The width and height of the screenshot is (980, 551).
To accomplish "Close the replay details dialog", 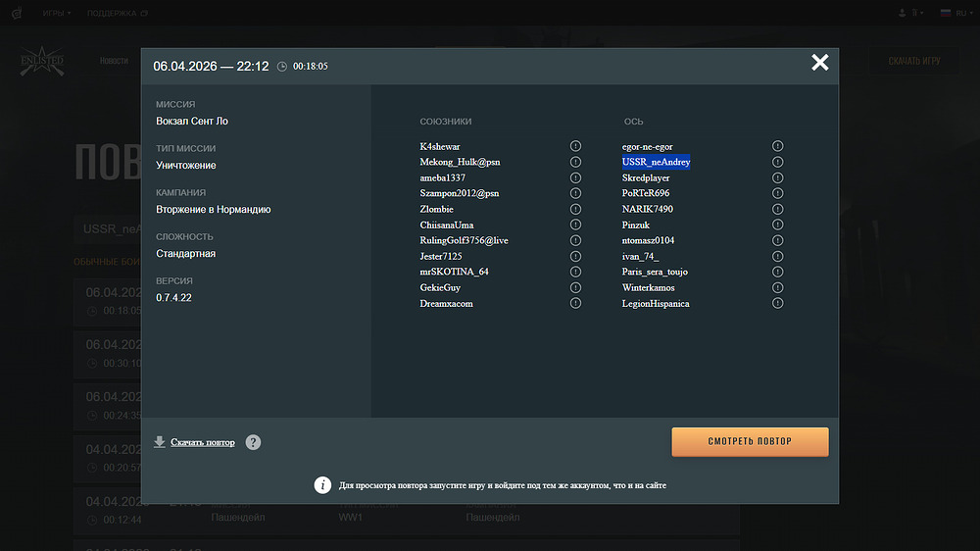I will coord(819,63).
